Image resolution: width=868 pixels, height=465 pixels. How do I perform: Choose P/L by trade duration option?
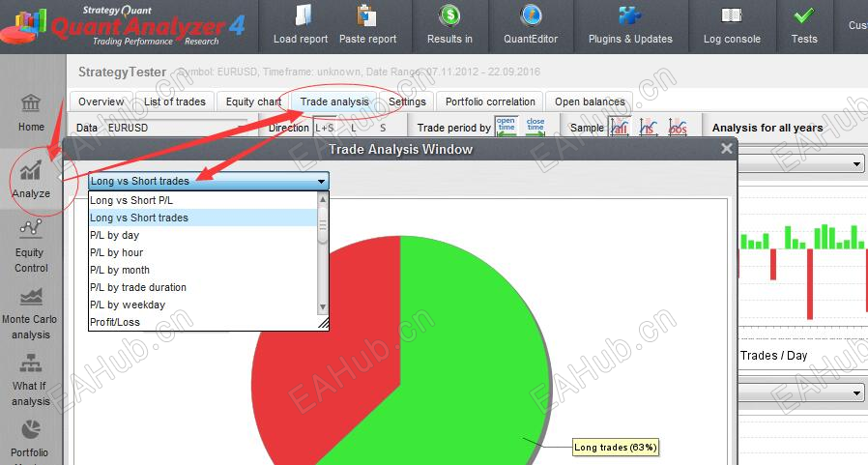point(203,287)
